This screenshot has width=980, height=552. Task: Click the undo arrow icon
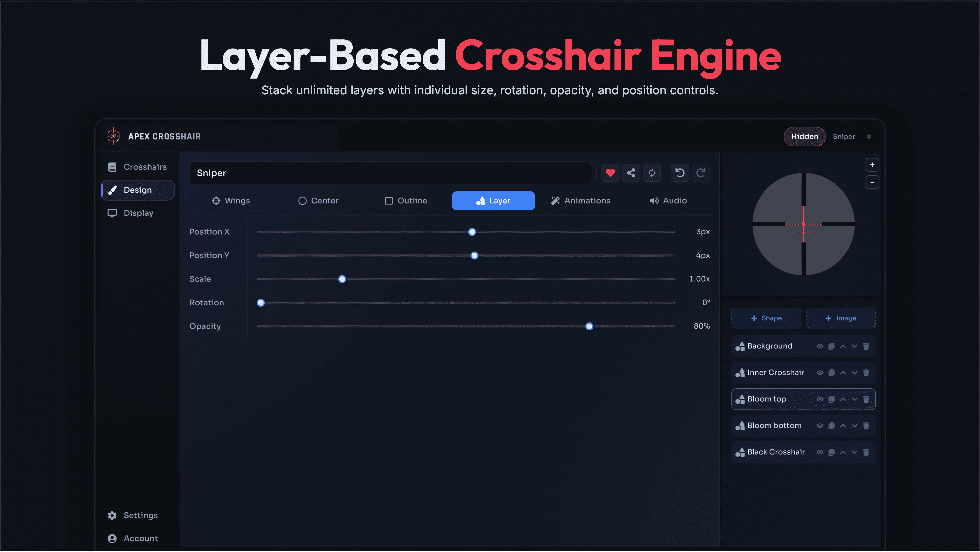point(680,173)
